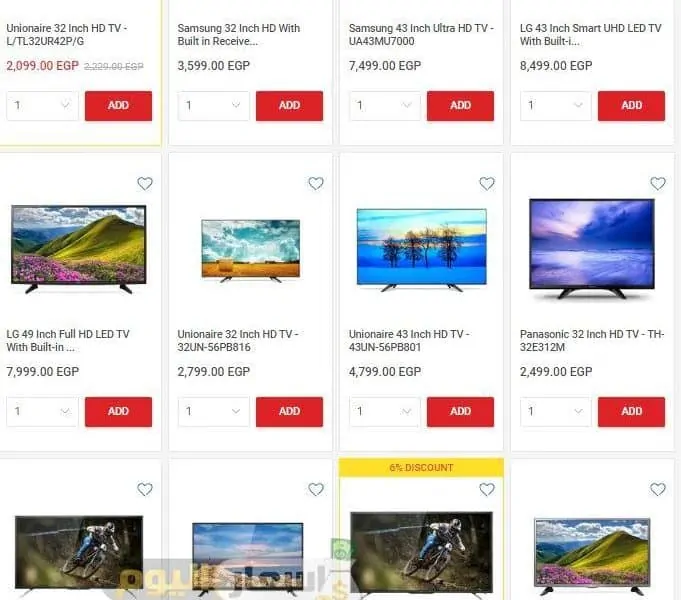
Task: Favorite the LG 49 Inch Full HD TV
Action: (145, 184)
